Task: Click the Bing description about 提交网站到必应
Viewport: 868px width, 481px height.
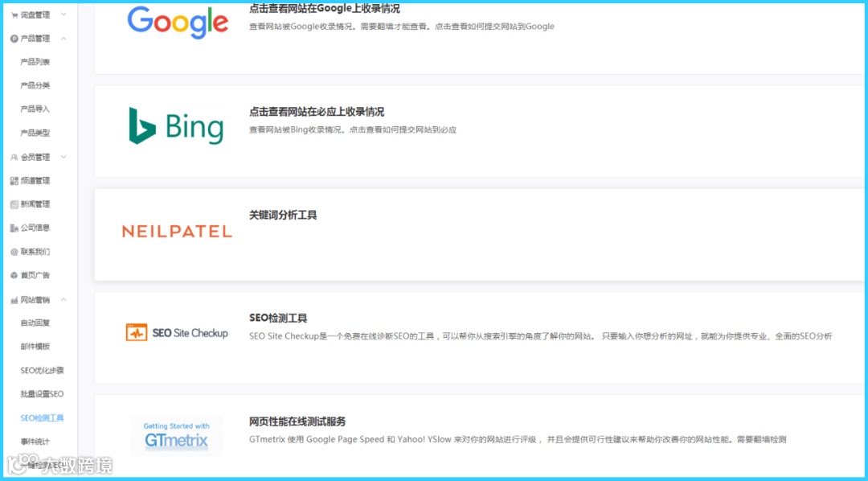Action: pyautogui.click(x=353, y=130)
